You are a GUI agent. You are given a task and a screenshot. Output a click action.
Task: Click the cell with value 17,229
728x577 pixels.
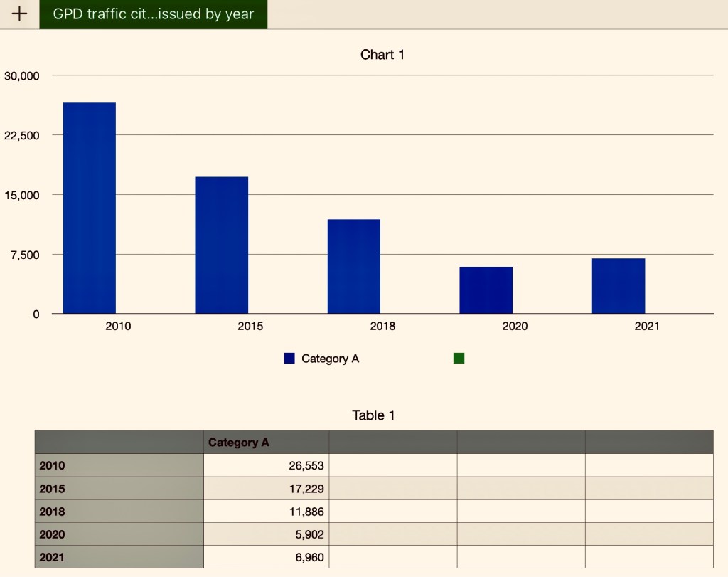266,489
